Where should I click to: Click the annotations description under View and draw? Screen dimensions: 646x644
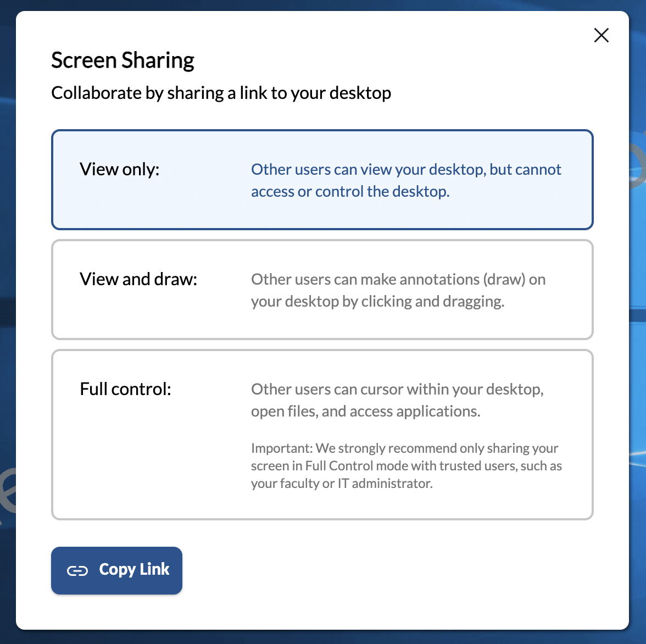[x=398, y=290]
